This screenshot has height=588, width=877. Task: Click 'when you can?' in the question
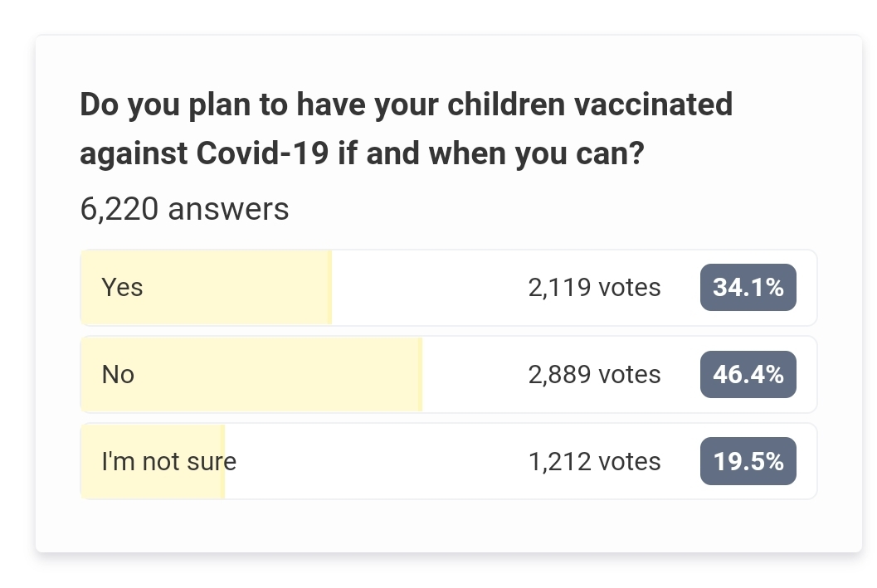click(x=536, y=154)
